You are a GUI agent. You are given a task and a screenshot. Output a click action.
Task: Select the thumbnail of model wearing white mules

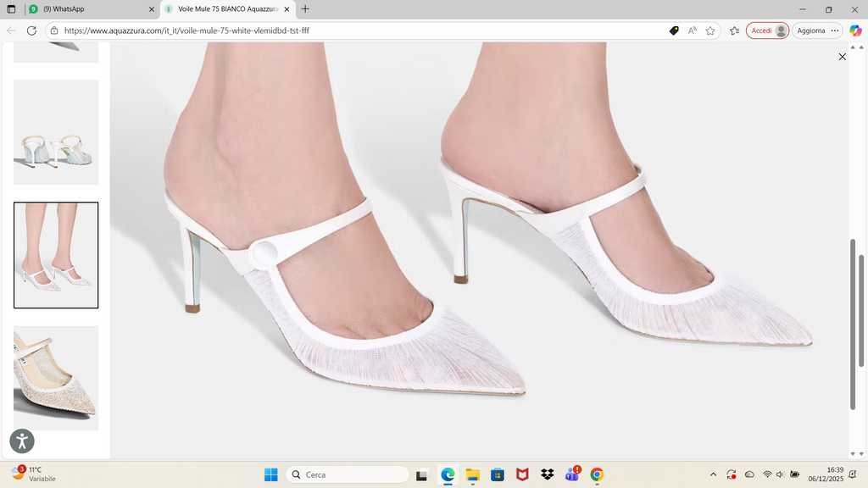[x=56, y=255]
